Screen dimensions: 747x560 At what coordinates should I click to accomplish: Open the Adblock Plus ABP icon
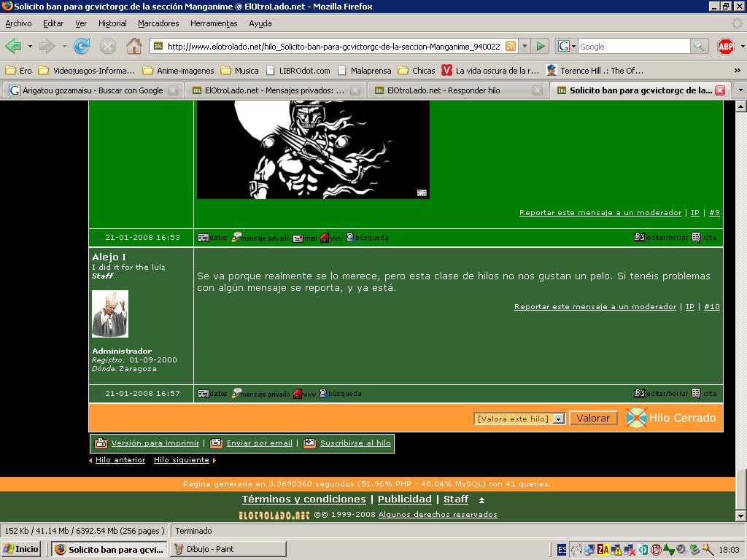(x=726, y=46)
